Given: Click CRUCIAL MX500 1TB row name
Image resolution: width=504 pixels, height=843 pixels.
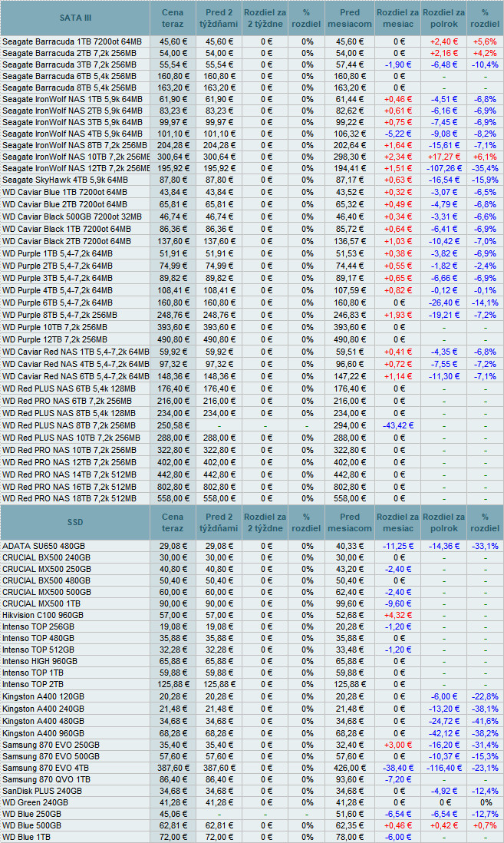Looking at the screenshot, I should 41,603.
